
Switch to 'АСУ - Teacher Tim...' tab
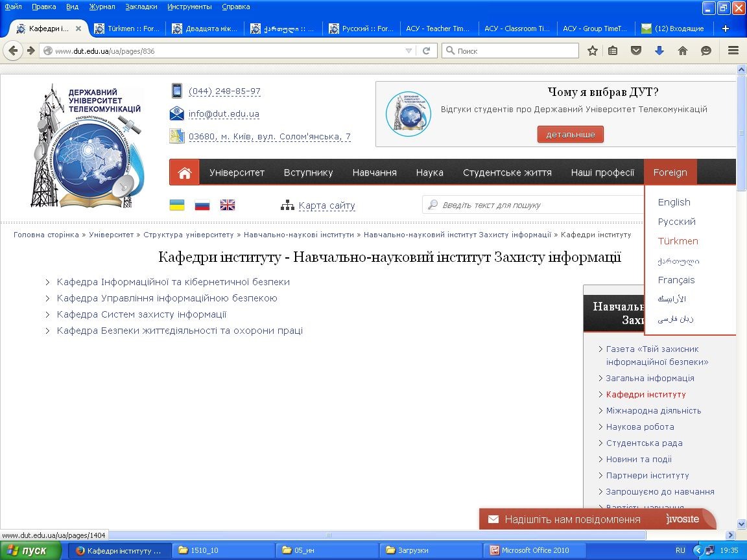[x=438, y=29]
